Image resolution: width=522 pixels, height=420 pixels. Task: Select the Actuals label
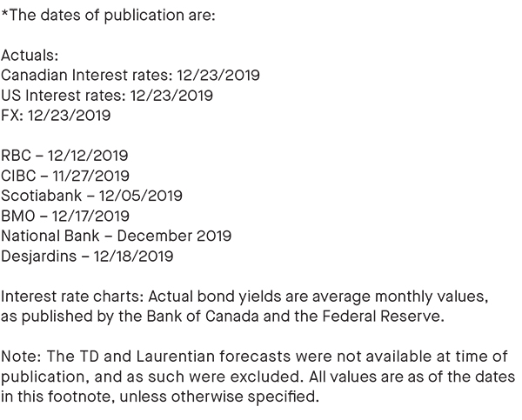(30, 56)
